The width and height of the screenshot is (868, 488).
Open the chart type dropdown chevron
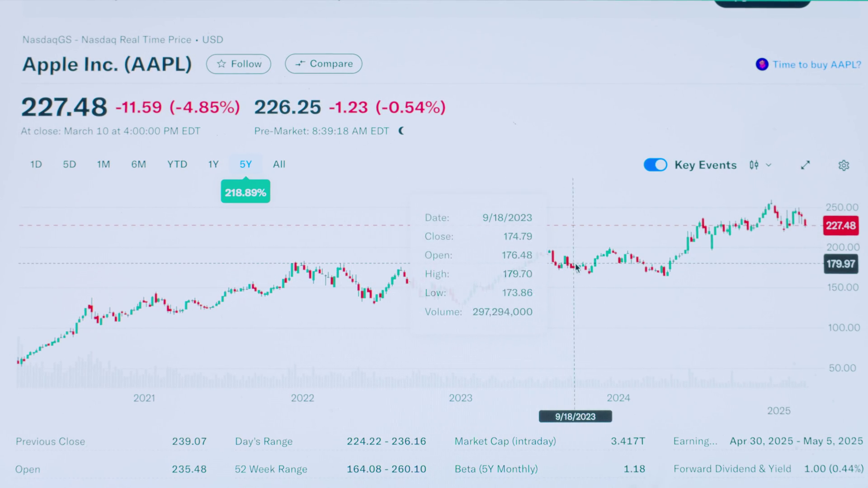tap(769, 165)
